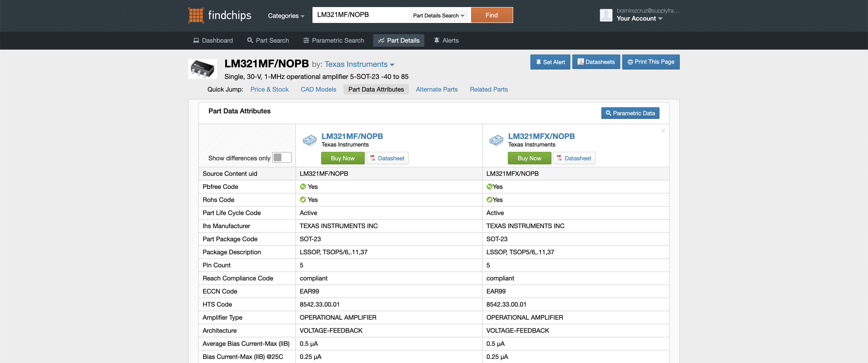Click the Parametric Search sliders icon

point(306,40)
